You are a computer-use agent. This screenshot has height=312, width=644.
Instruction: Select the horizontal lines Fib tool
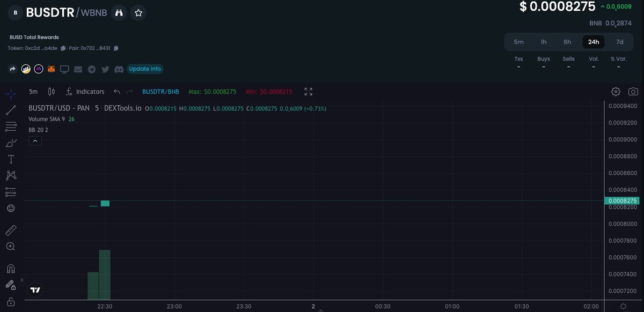pos(11,127)
